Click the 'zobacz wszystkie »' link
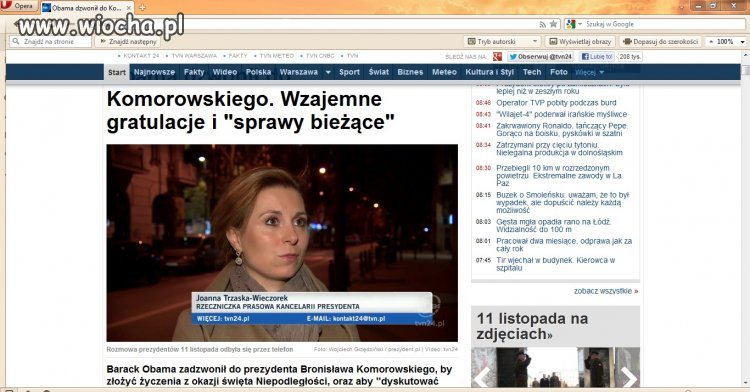Image resolution: width=750 pixels, height=392 pixels. pyautogui.click(x=606, y=291)
